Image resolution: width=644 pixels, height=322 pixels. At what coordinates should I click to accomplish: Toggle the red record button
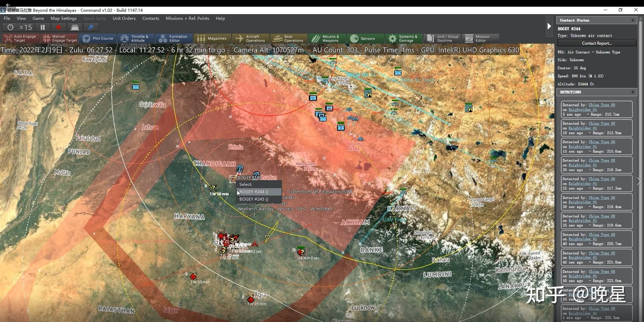[x=58, y=28]
